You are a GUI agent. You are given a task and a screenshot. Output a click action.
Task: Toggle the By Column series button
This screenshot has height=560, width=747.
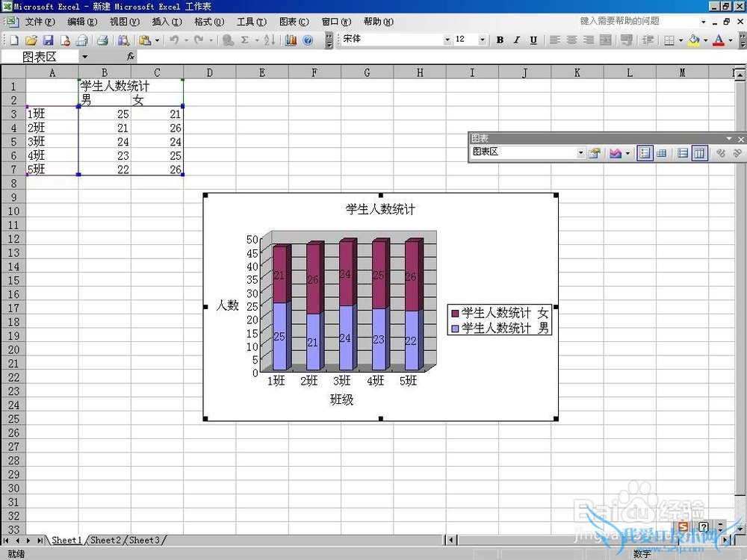point(699,153)
